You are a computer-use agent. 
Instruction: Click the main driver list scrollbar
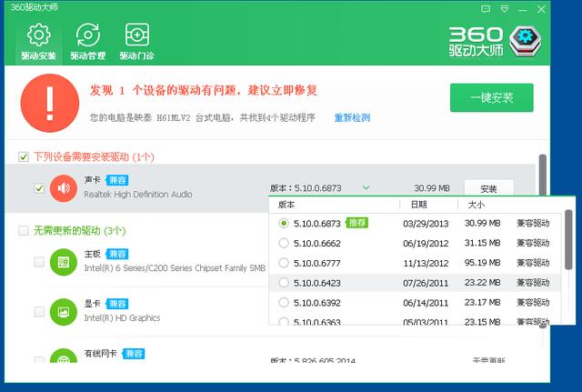pos(543,176)
